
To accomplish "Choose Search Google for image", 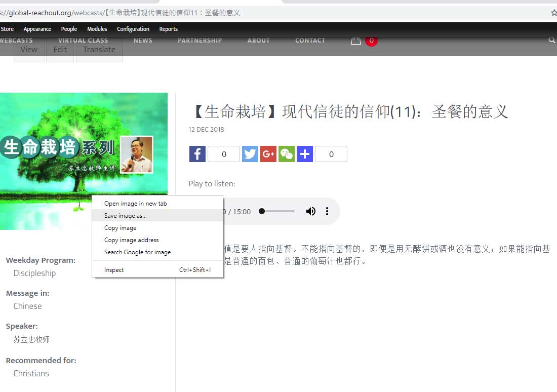I will [x=157, y=252].
